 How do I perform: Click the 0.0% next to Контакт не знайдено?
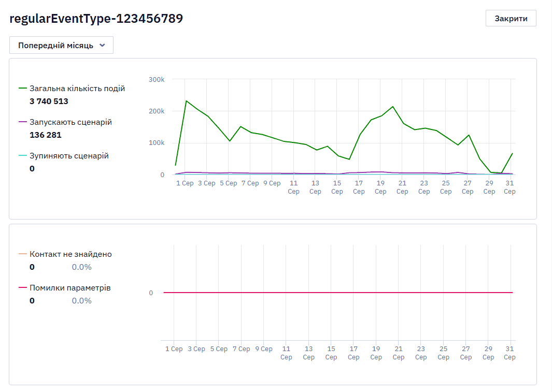82,267
